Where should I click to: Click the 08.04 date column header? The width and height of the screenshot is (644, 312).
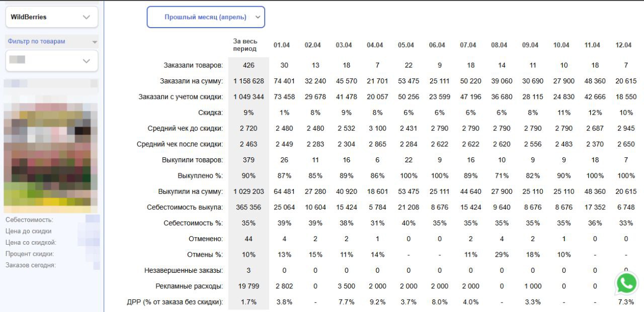[500, 45]
